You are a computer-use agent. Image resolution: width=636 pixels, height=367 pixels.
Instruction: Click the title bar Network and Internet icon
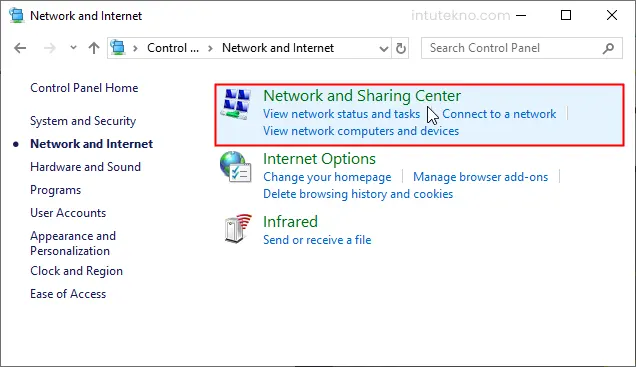point(17,15)
